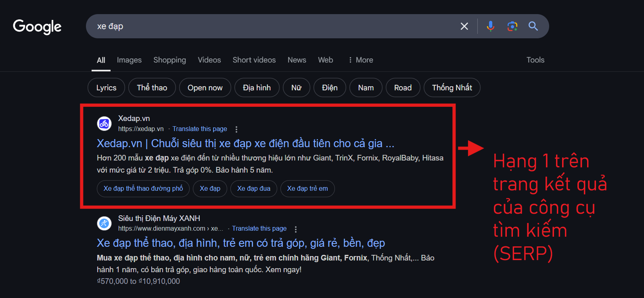
Task: Apply the Thể thao filter chip
Action: point(152,88)
